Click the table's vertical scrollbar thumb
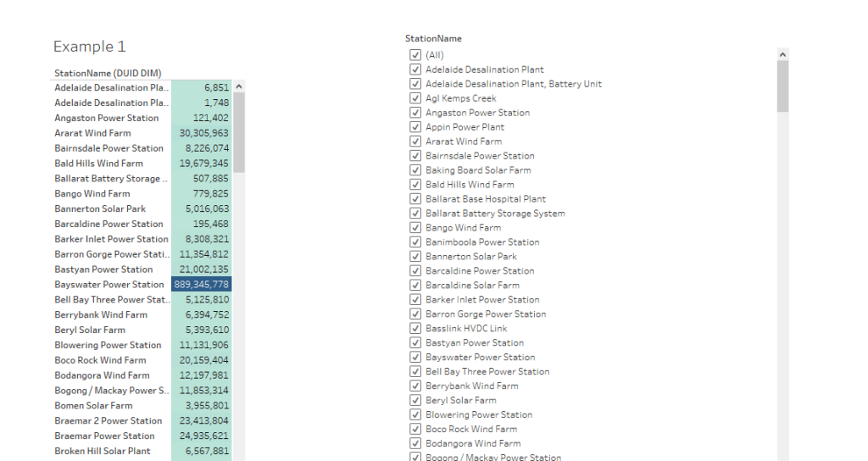Viewport: 868px width, 461px height. tap(239, 131)
